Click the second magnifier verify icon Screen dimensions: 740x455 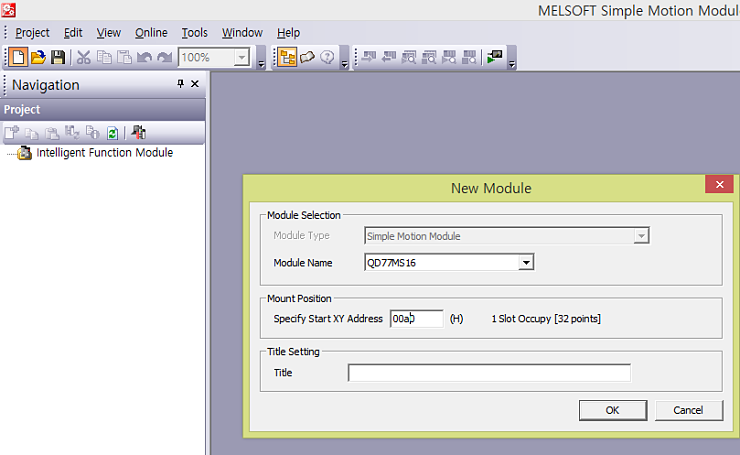(429, 58)
